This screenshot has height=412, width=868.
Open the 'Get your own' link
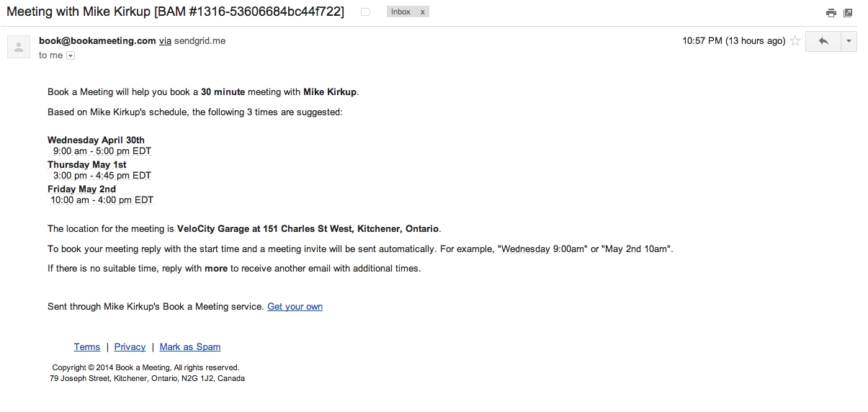click(295, 307)
